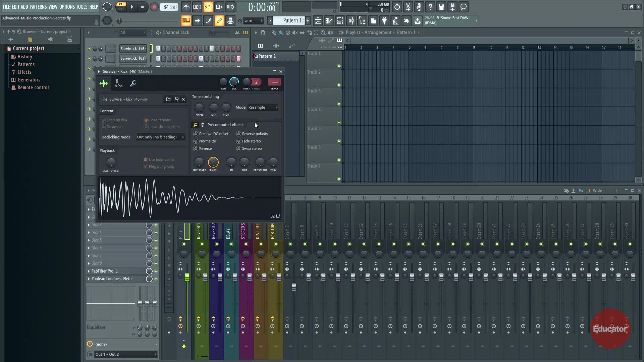
Task: Click the folder icon to browse sample file
Action: (168, 99)
